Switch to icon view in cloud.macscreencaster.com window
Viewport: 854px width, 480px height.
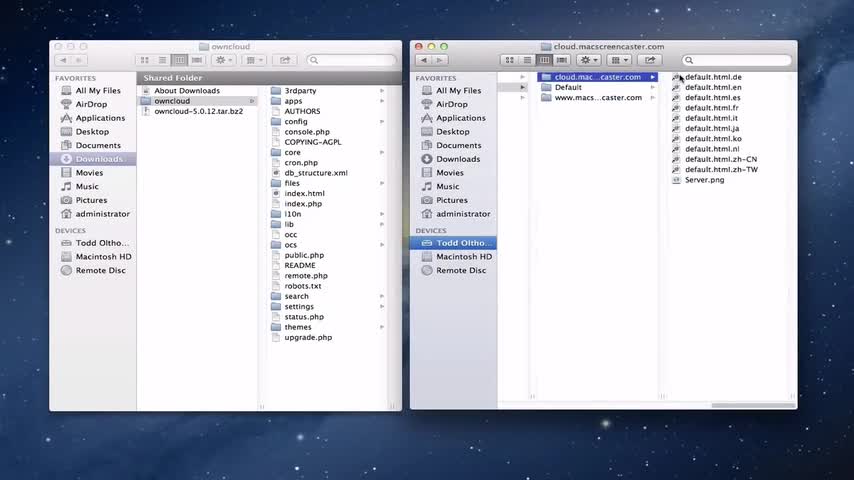pos(509,60)
